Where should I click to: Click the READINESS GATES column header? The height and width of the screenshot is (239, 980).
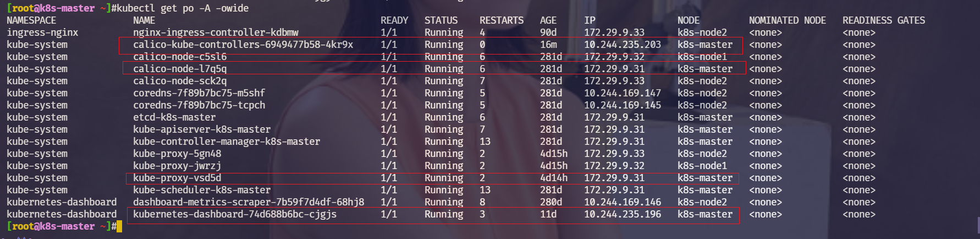click(x=884, y=20)
